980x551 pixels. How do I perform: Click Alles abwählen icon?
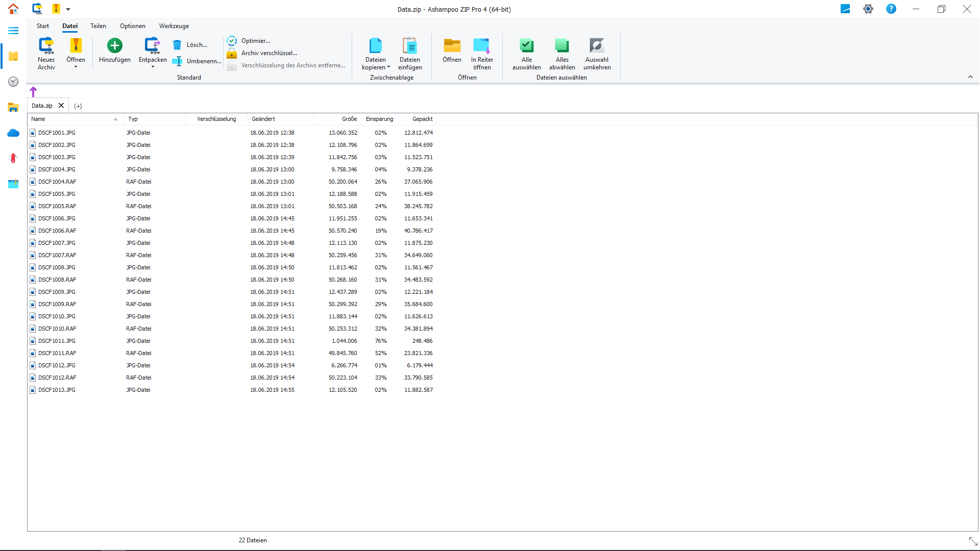tap(562, 46)
